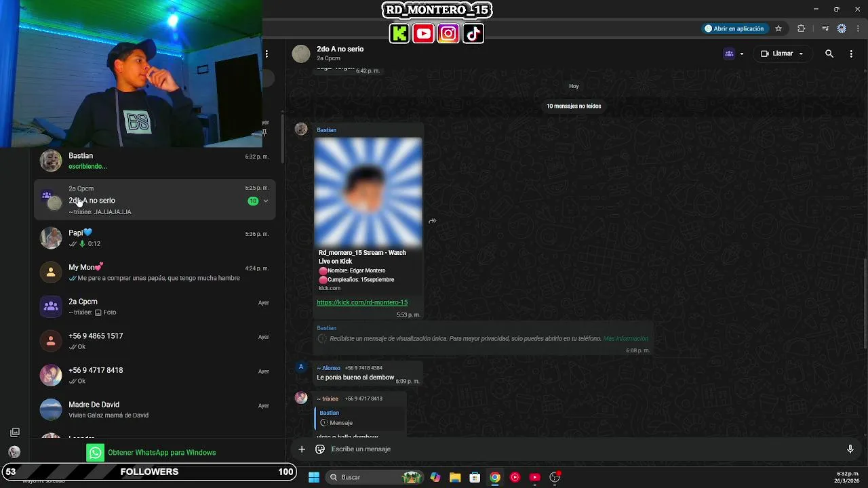Image resolution: width=868 pixels, height=488 pixels.
Task: Click Kick logo in overlay
Action: click(399, 33)
